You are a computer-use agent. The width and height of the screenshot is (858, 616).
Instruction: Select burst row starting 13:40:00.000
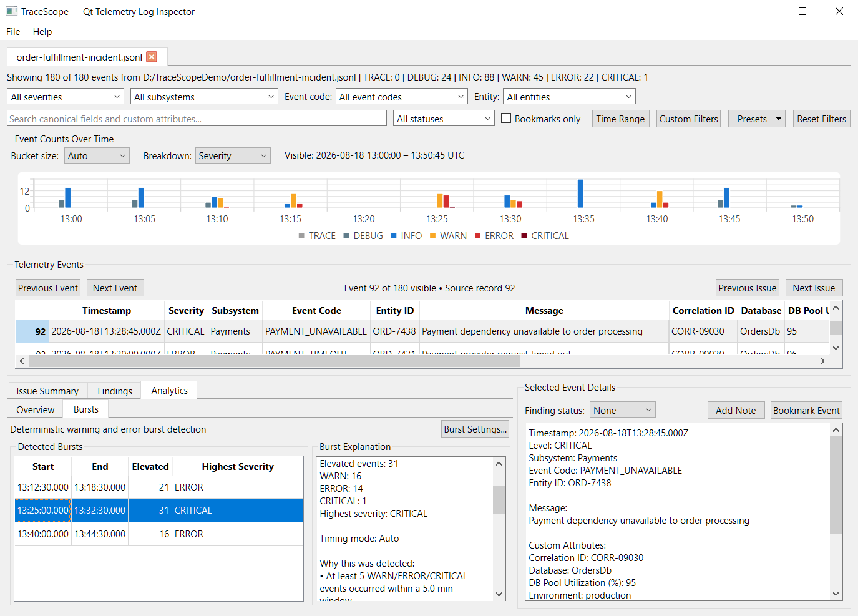pyautogui.click(x=158, y=534)
